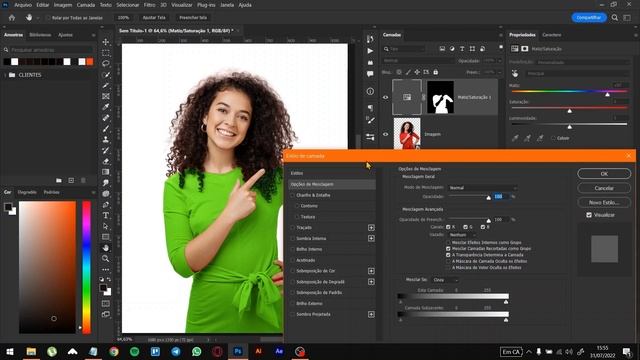
Task: Enable the Chanfro & Entalhe style
Action: [x=293, y=196]
